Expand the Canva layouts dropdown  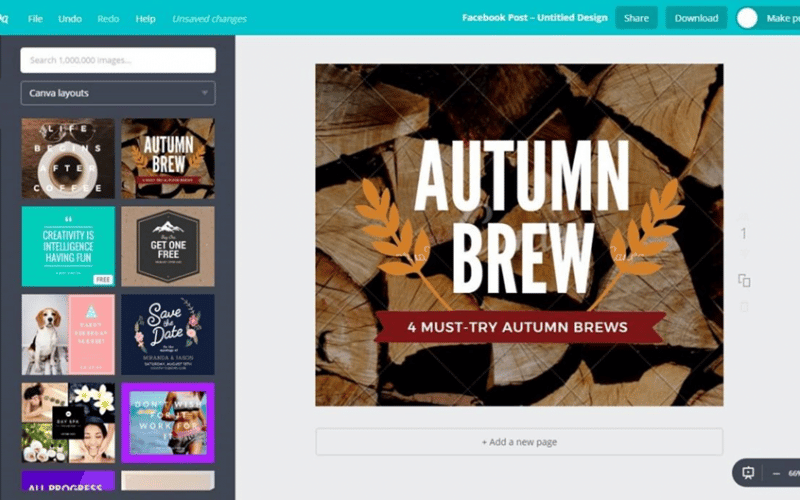click(118, 93)
